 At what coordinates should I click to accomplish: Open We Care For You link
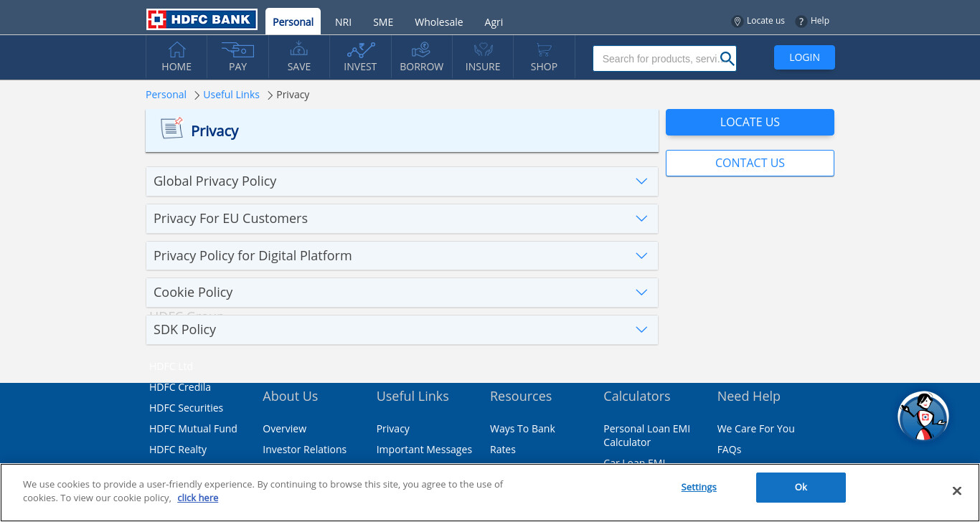tap(755, 429)
